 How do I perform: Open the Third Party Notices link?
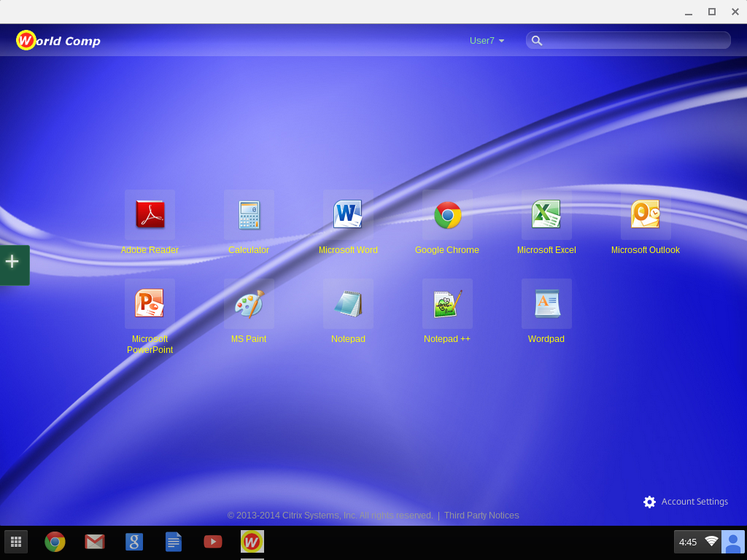click(481, 516)
